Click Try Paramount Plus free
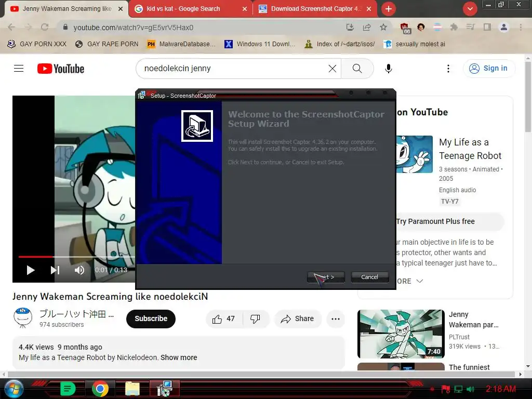The width and height of the screenshot is (532, 399). pyautogui.click(x=435, y=221)
